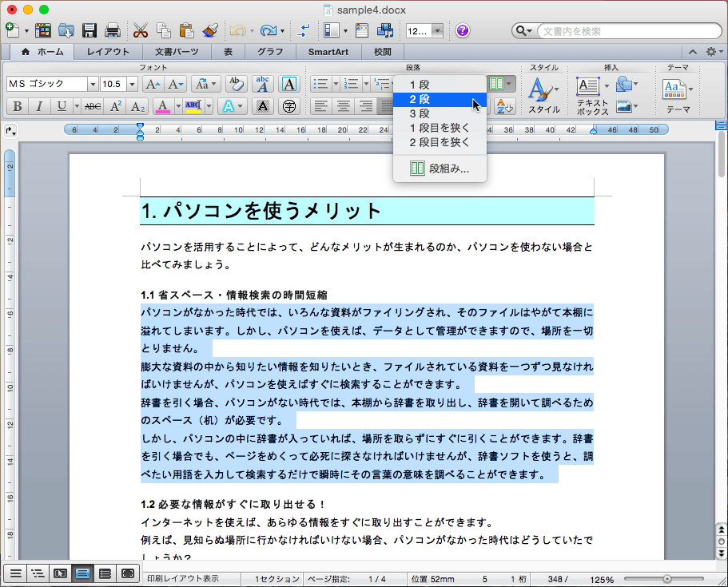728x587 pixels.
Task: Click the Redo arrow icon
Action: point(269,30)
